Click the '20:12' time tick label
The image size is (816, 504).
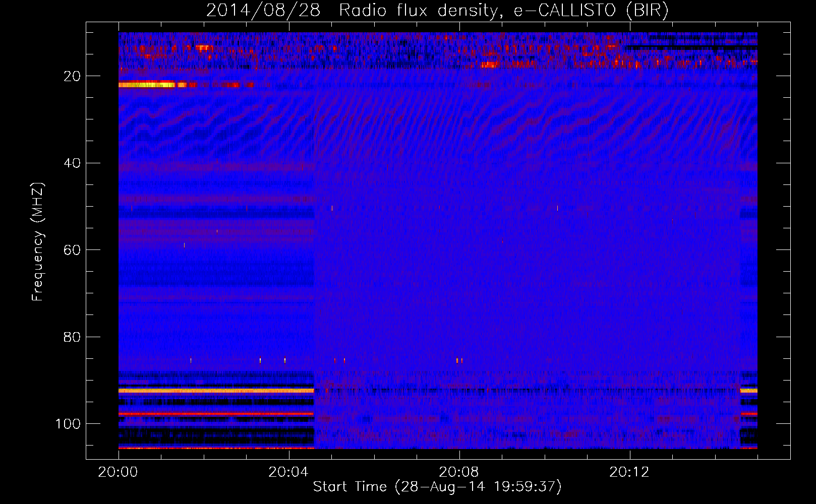click(x=629, y=472)
